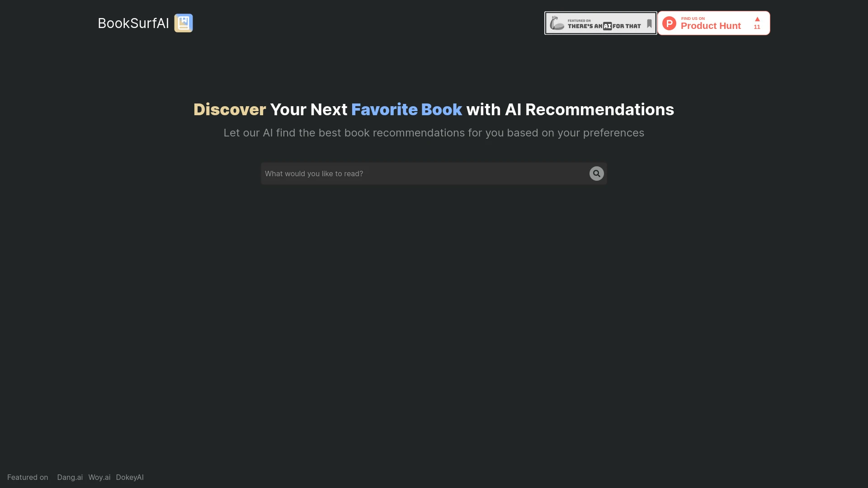Click the Product Hunt logo P icon

click(x=669, y=23)
